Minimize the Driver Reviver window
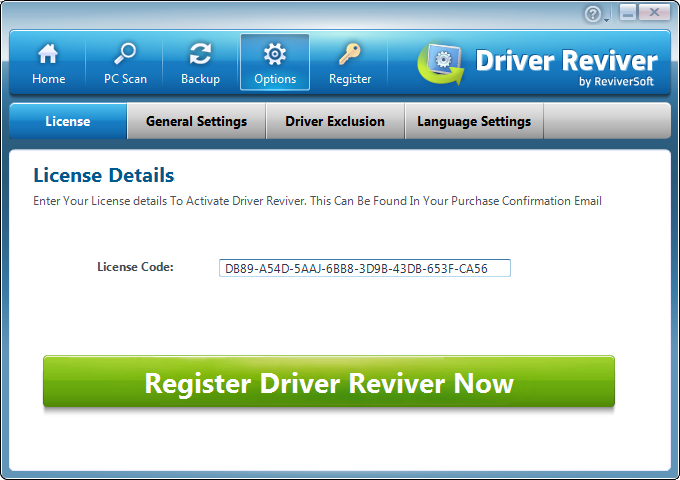Screen dimensions: 680x480 628,13
